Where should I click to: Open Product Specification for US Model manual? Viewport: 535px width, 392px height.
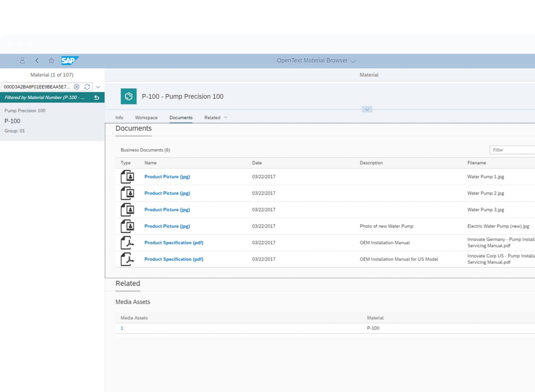coord(174,259)
